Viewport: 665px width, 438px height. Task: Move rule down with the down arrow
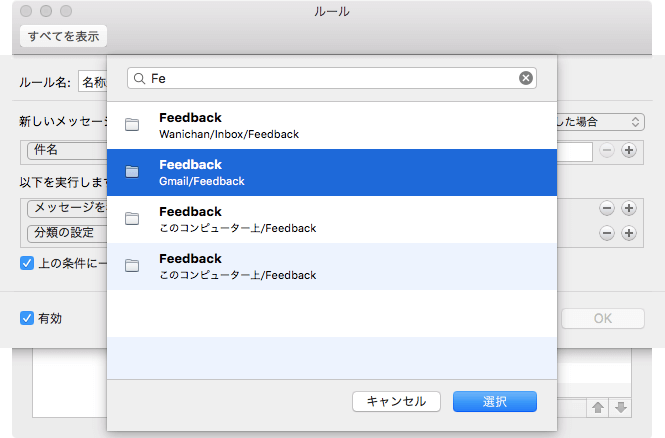click(x=620, y=407)
